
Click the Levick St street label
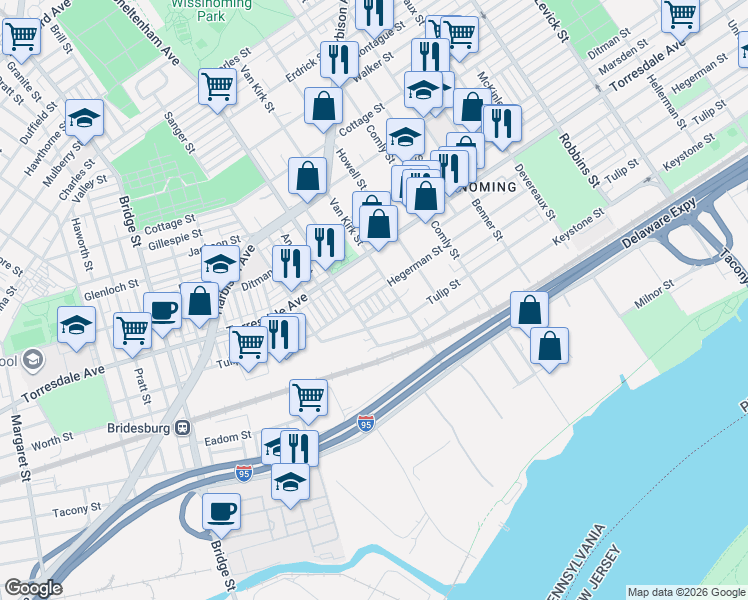[552, 20]
